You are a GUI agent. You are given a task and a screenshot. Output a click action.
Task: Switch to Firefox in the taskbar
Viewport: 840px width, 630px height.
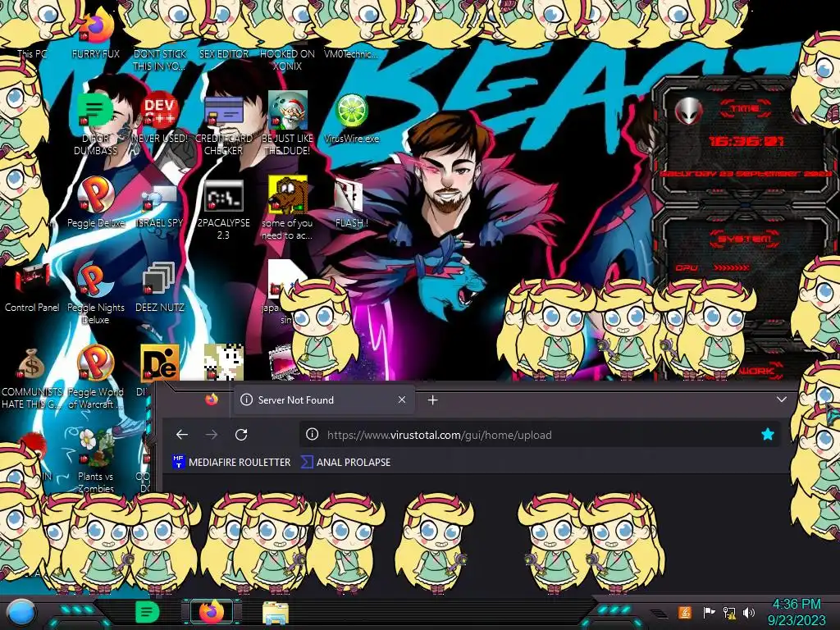pyautogui.click(x=212, y=612)
